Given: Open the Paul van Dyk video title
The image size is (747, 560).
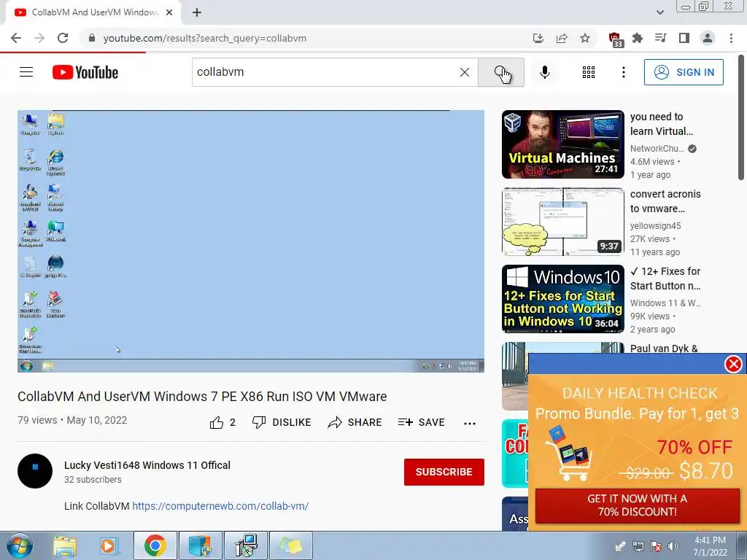Looking at the screenshot, I should (x=664, y=348).
